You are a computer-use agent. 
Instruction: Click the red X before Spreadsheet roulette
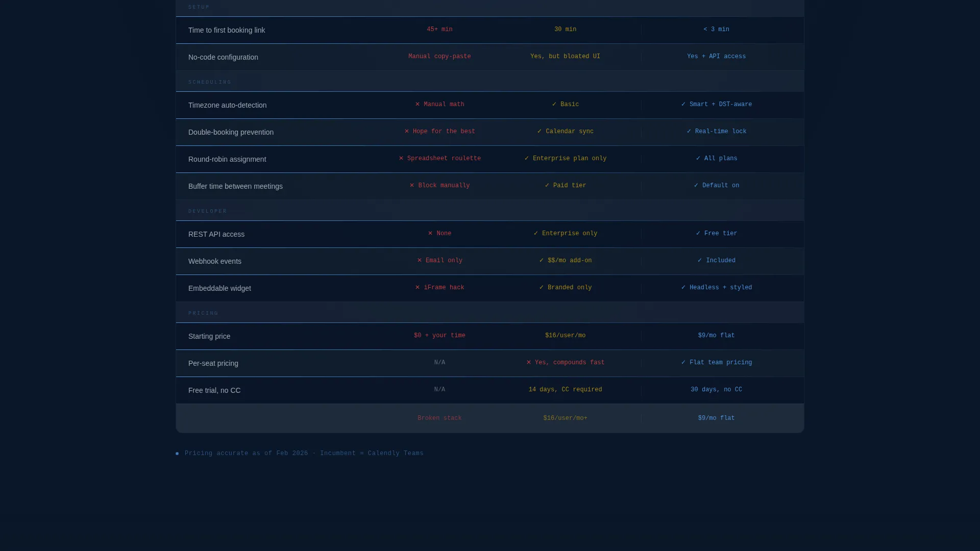pos(401,159)
